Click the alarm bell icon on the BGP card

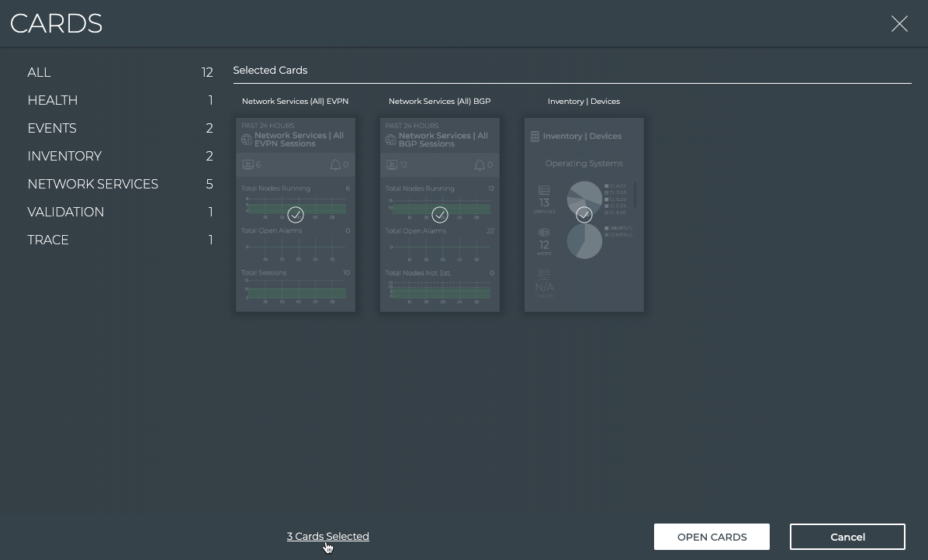pos(480,164)
